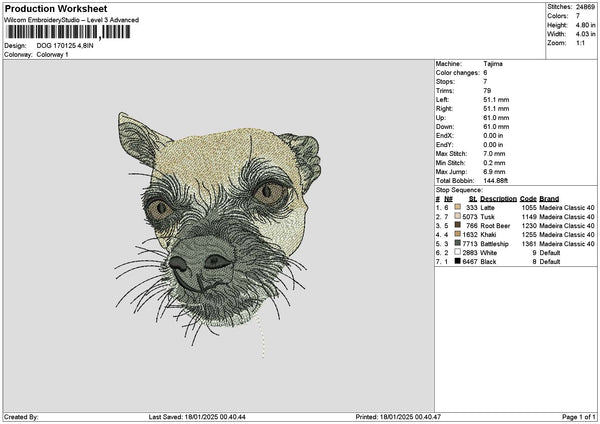Click 'Madeira Classic 40' in the Khaki row
The image size is (600, 424).
(567, 235)
